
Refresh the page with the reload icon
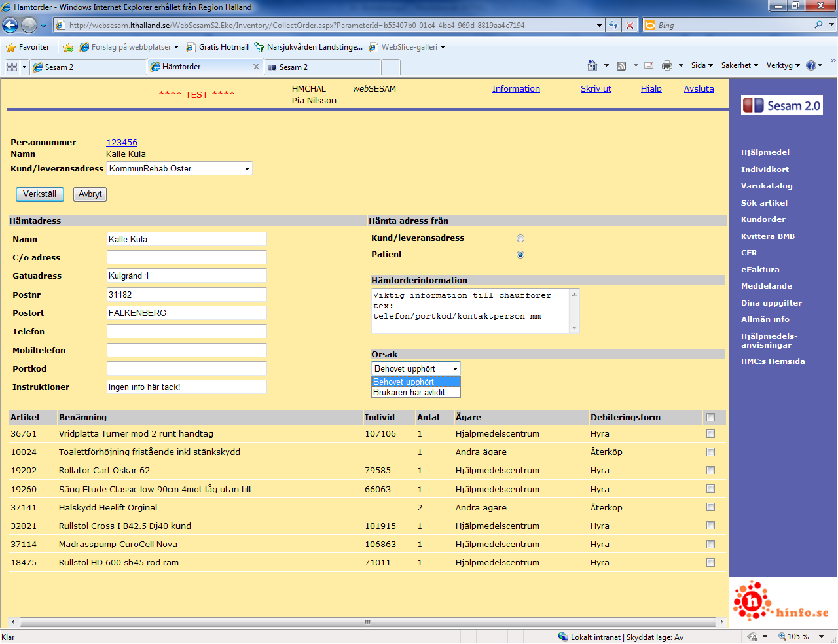tap(613, 26)
